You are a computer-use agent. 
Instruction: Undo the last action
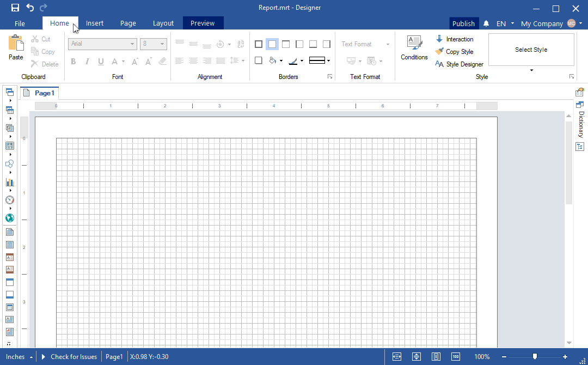[30, 8]
